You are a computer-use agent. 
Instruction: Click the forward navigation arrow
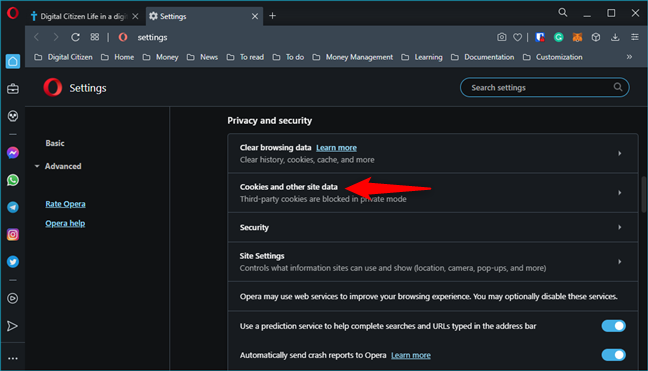(56, 37)
